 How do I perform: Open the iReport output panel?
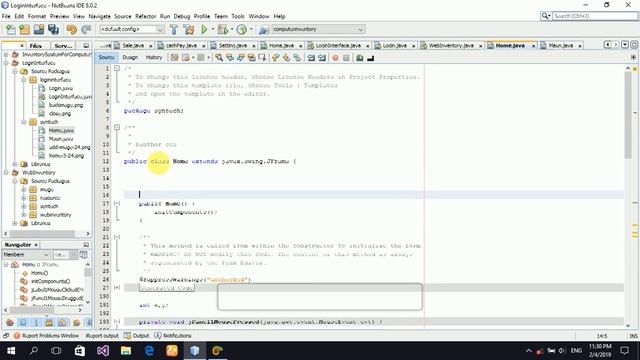[102, 336]
